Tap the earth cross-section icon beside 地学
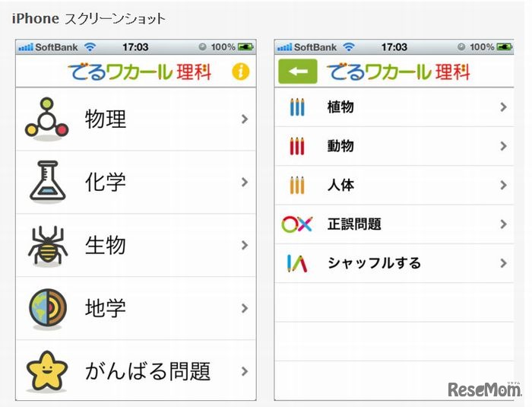532x407 pixels. [47, 308]
